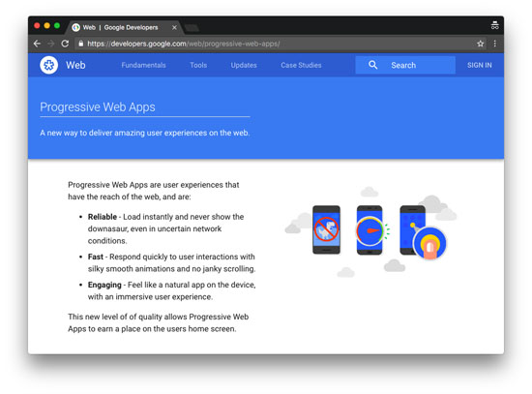Click the padlock secure site icon
The image size is (532, 394).
[x=80, y=44]
